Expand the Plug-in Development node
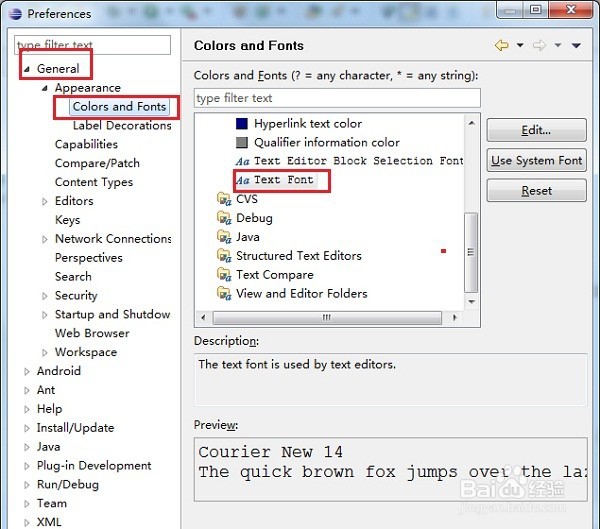The image size is (600, 529). pyautogui.click(x=27, y=466)
